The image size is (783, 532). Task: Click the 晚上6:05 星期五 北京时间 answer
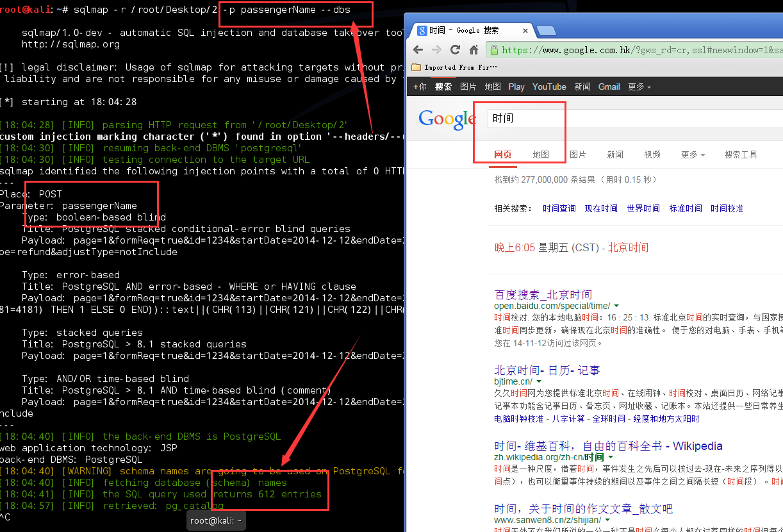572,247
